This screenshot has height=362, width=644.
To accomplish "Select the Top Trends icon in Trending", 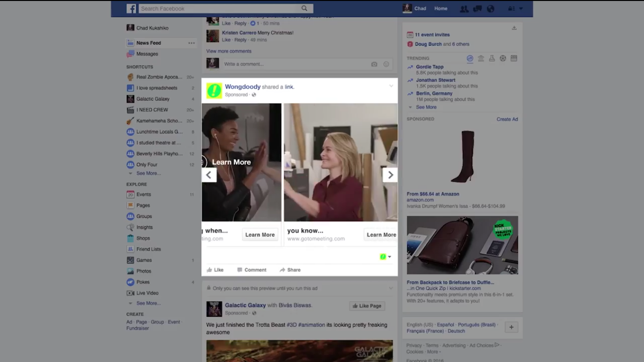I will click(470, 59).
